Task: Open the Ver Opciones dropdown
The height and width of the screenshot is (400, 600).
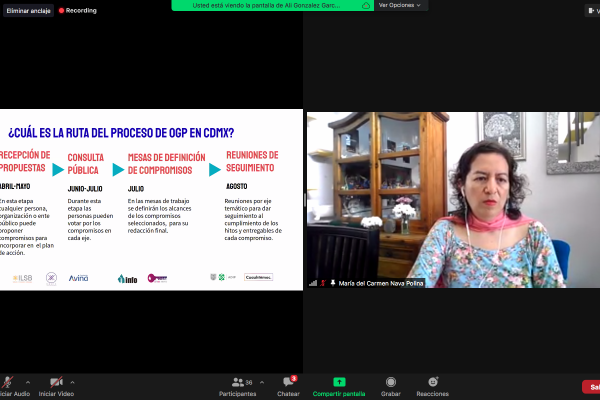Action: coord(399,5)
